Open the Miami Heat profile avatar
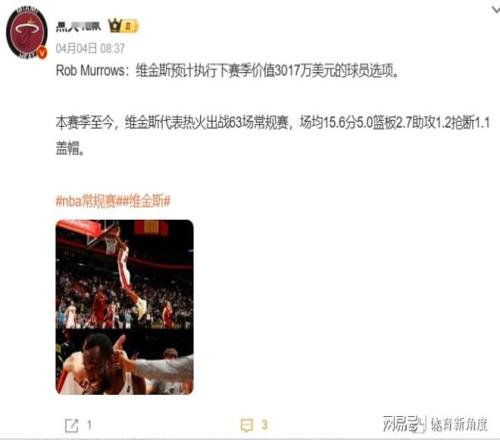 [x=27, y=33]
